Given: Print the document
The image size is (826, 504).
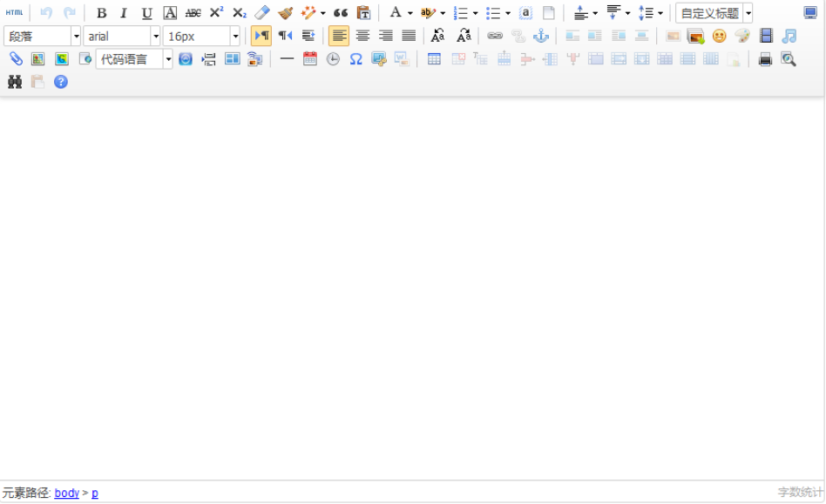Looking at the screenshot, I should pos(765,59).
